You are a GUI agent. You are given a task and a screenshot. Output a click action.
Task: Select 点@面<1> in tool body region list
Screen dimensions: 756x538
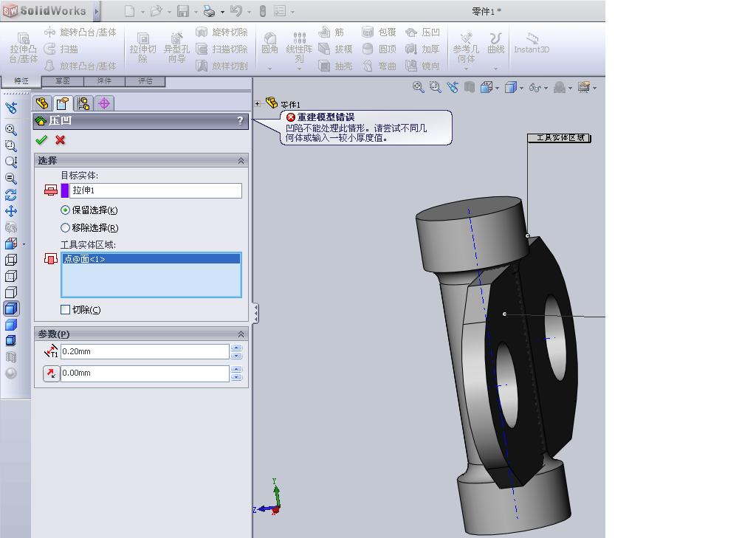pos(151,259)
